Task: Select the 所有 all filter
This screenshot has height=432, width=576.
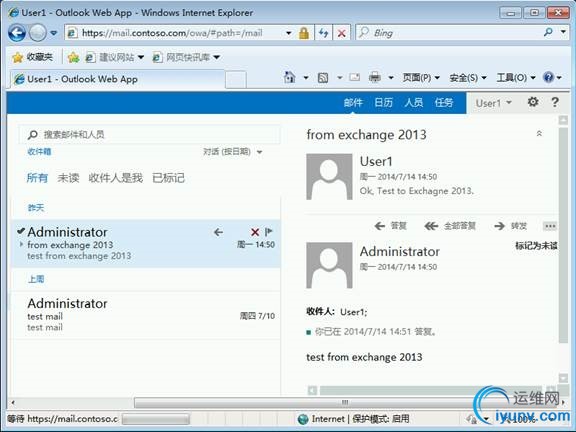Action: tap(37, 178)
